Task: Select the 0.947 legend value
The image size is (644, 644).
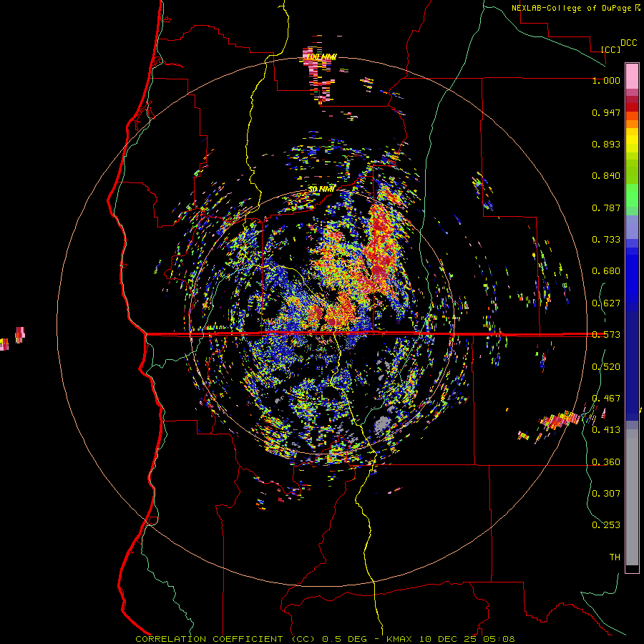Action: pyautogui.click(x=606, y=112)
